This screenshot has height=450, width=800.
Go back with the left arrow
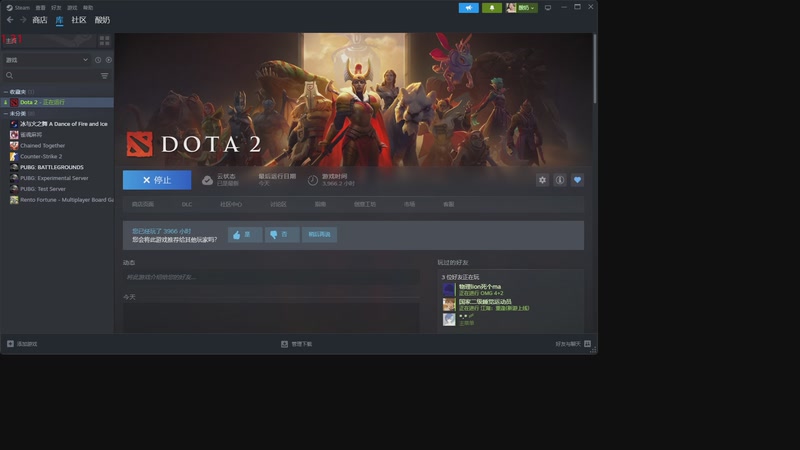tap(10, 20)
